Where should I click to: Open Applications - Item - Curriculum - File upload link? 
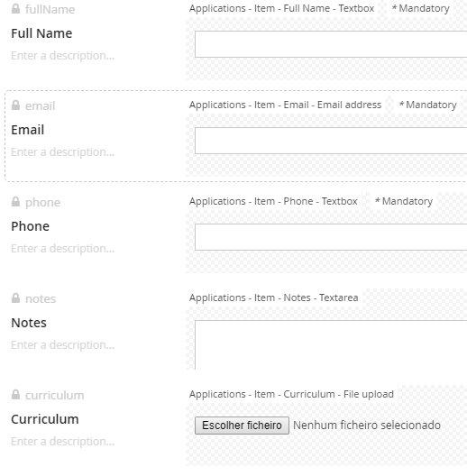point(291,394)
